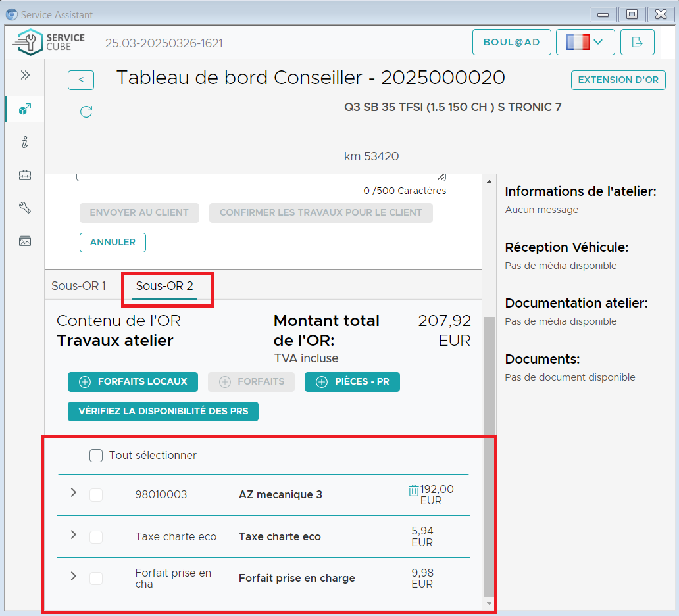This screenshot has height=616, width=679.
Task: Click the EXTENSION D'OR button
Action: tap(618, 80)
